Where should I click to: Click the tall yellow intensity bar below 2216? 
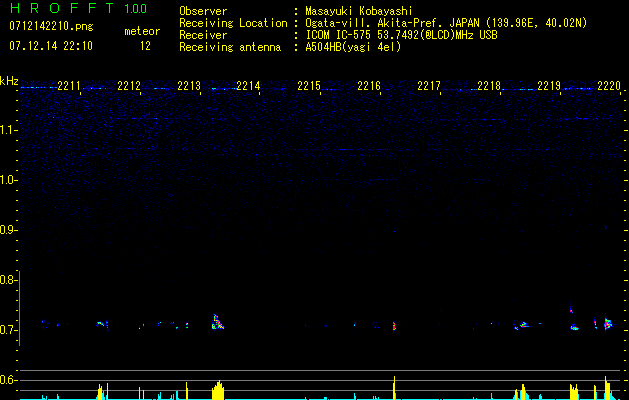(394, 388)
